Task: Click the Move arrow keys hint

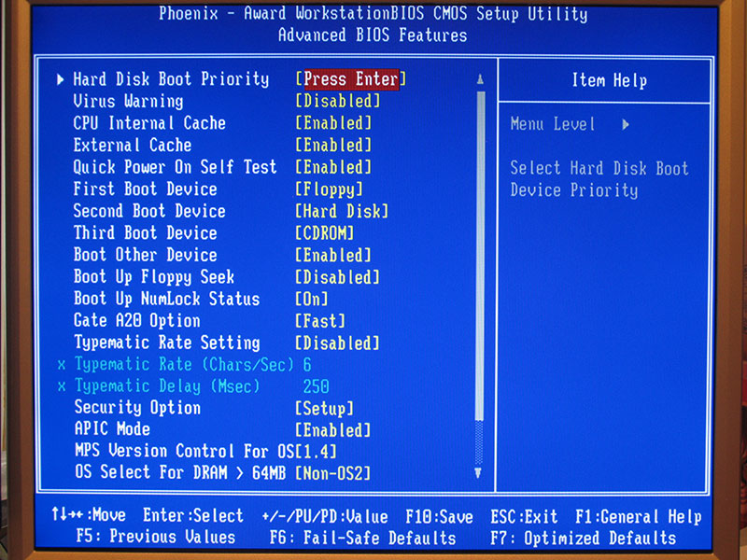Action: coord(89,515)
